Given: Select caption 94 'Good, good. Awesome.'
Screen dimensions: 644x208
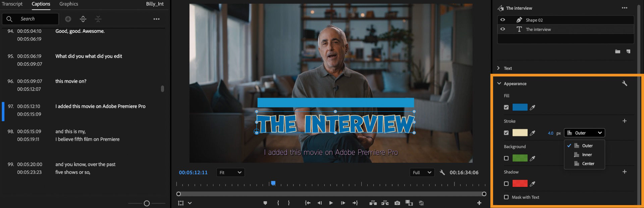Looking at the screenshot, I should [x=80, y=31].
